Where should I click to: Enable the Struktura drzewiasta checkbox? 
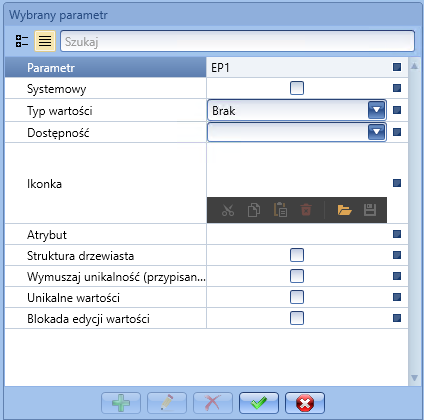pos(297,255)
